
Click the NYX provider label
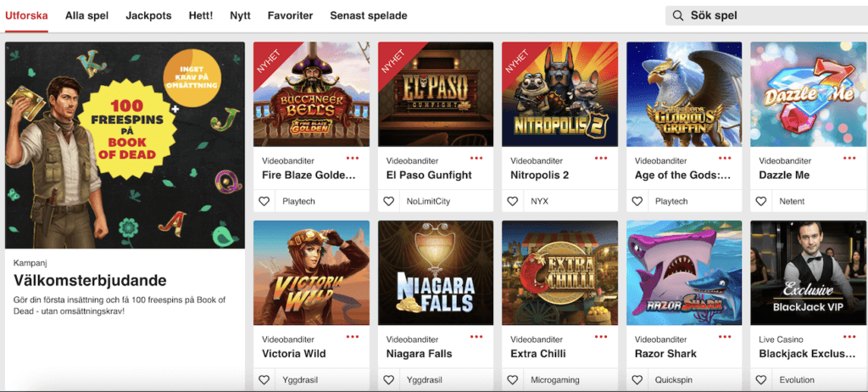tap(540, 201)
